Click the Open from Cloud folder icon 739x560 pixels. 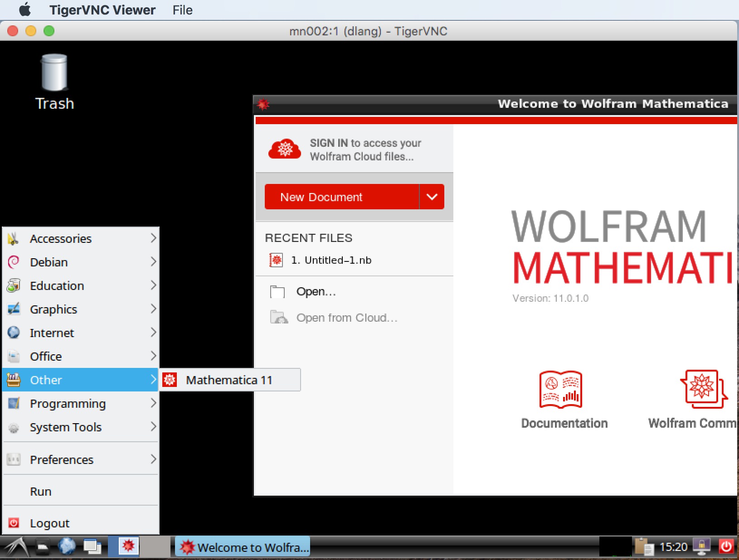279,317
